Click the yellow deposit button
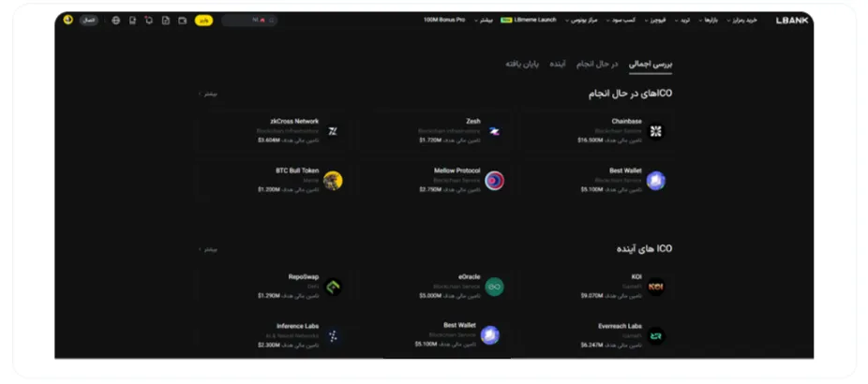 pyautogui.click(x=203, y=21)
